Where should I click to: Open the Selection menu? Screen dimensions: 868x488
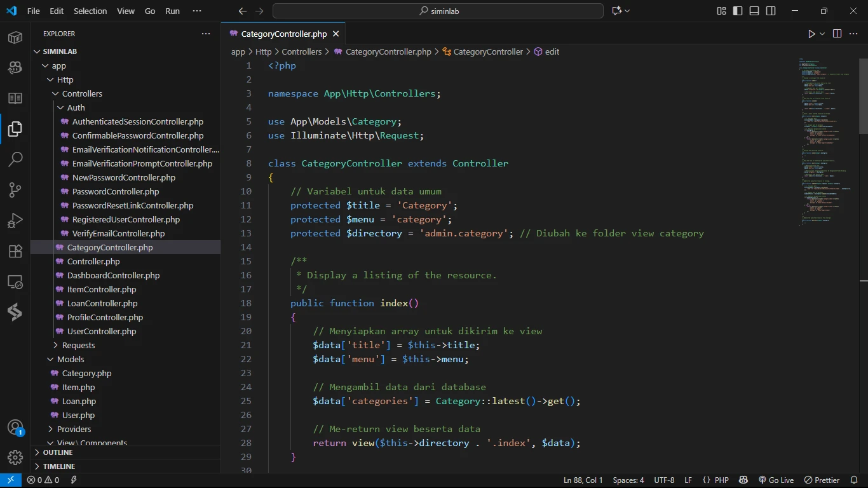point(90,11)
